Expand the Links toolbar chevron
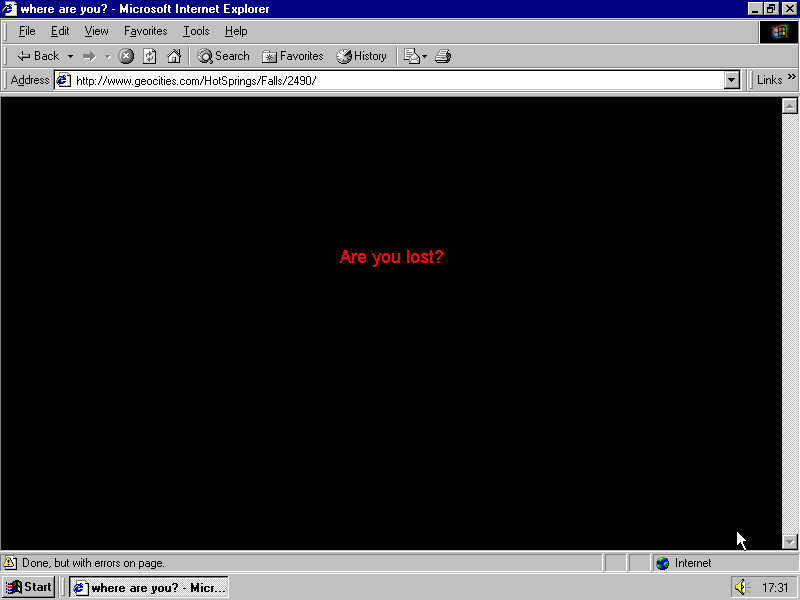Screen dimensions: 800x600 [792, 79]
